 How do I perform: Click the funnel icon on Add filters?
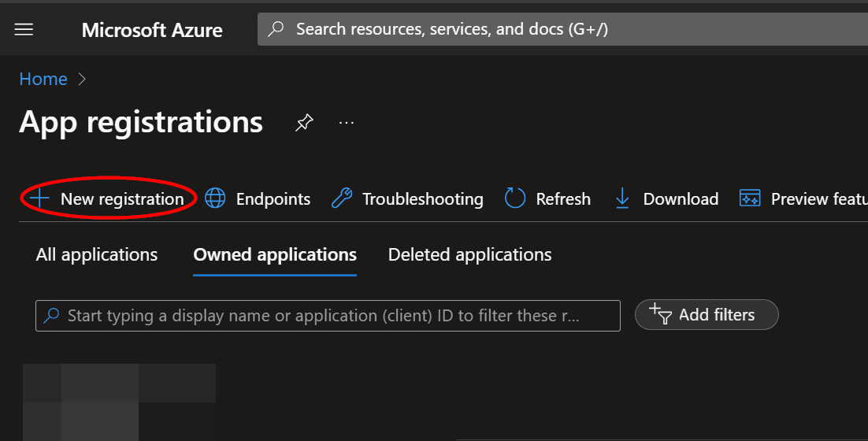[660, 313]
